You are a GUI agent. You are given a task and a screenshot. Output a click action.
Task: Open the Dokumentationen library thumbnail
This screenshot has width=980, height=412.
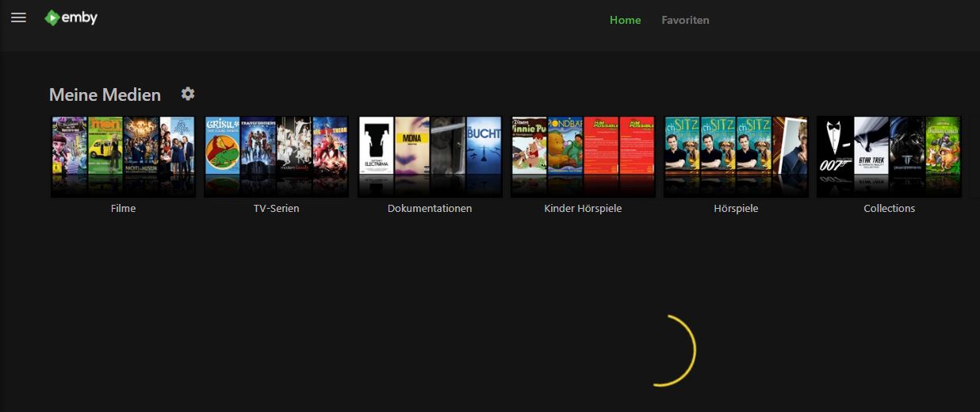[430, 156]
